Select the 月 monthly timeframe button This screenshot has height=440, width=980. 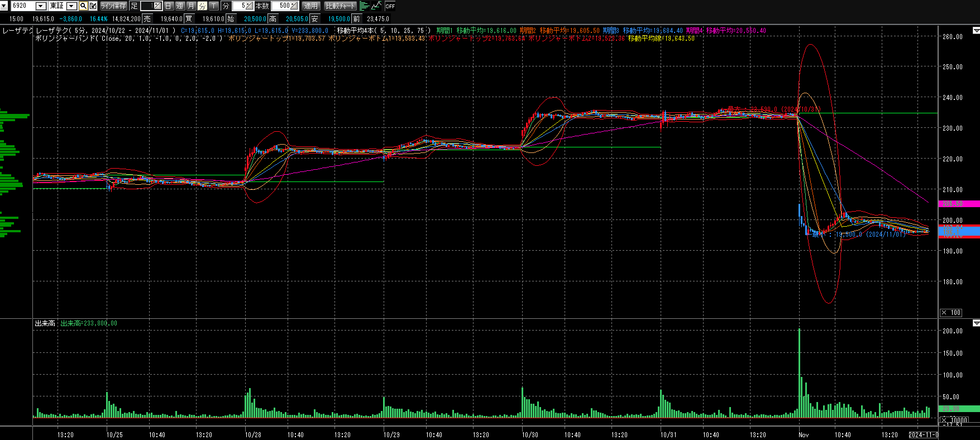point(191,6)
